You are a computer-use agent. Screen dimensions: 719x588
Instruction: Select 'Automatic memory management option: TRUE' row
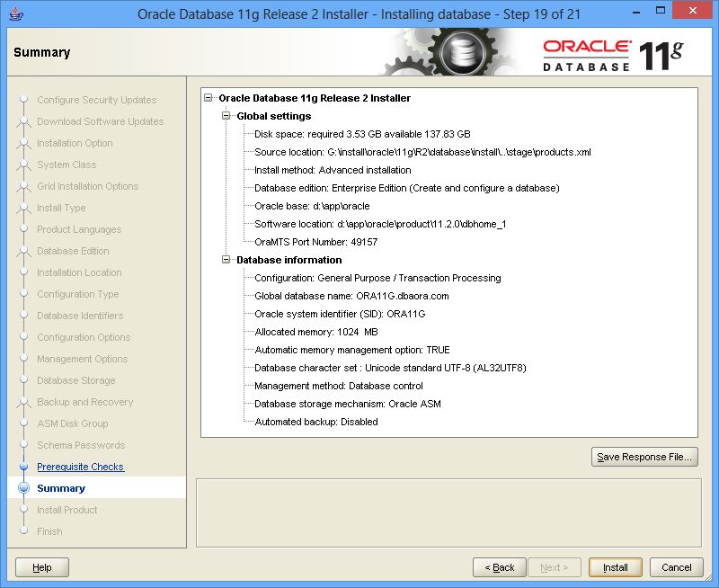[x=351, y=350]
